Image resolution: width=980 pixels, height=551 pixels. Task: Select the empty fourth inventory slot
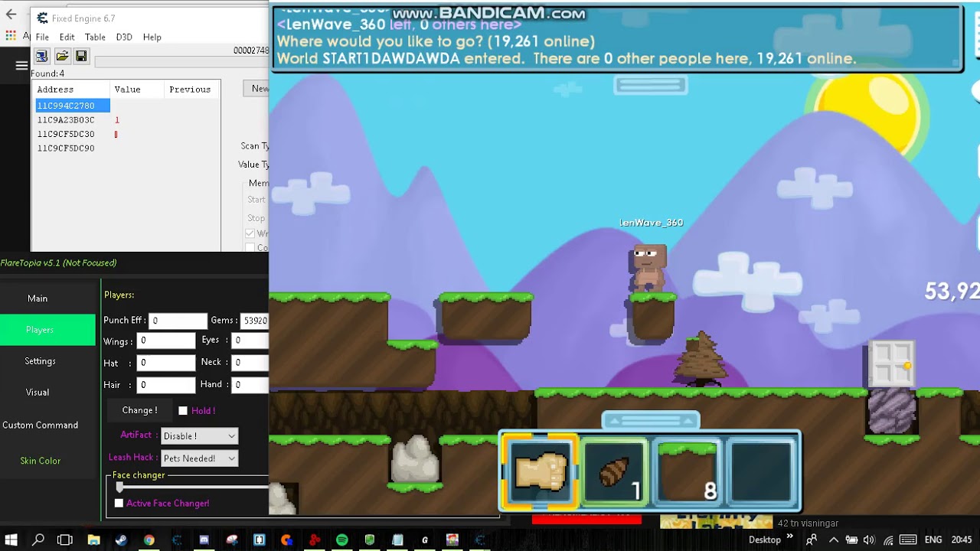click(x=760, y=471)
